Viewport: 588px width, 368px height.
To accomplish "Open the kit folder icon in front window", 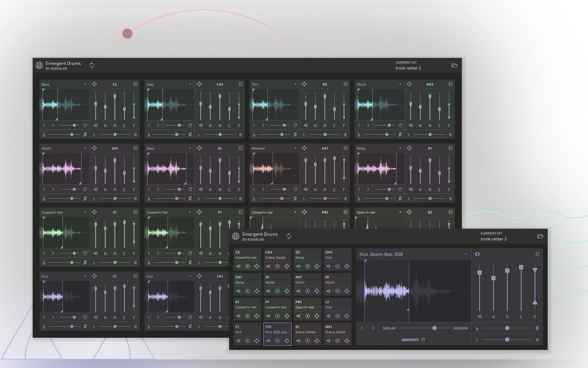I will 540,236.
